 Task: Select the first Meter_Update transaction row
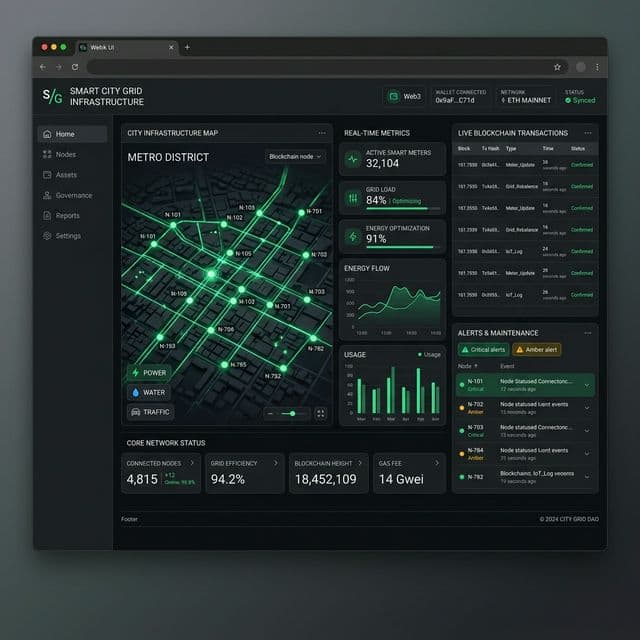(x=525, y=165)
